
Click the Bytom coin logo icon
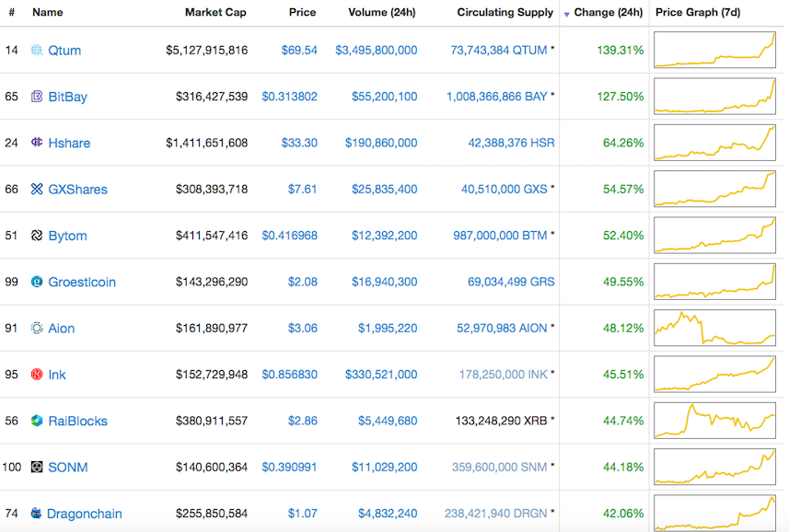coord(37,236)
